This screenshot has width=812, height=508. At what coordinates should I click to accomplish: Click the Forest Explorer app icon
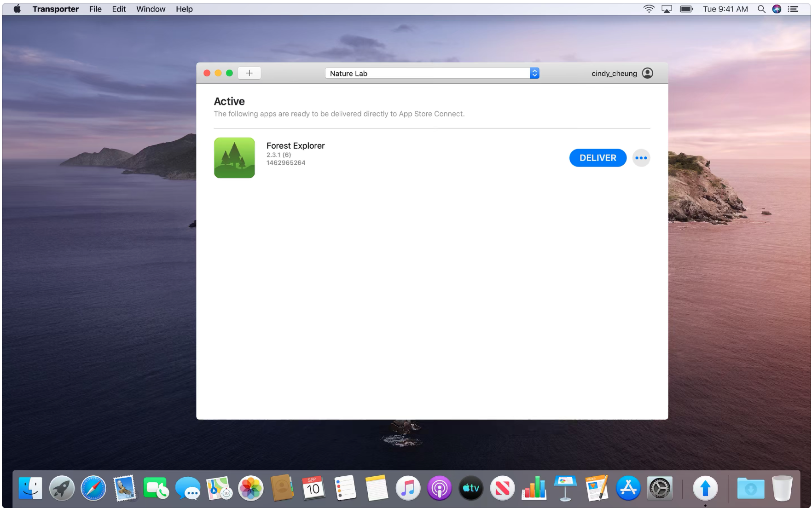pyautogui.click(x=234, y=157)
